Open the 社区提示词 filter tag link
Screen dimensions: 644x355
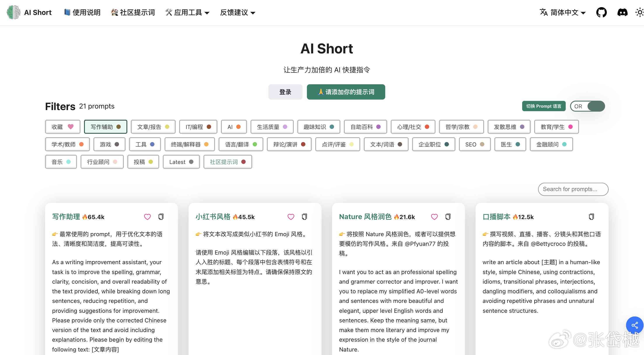(228, 162)
